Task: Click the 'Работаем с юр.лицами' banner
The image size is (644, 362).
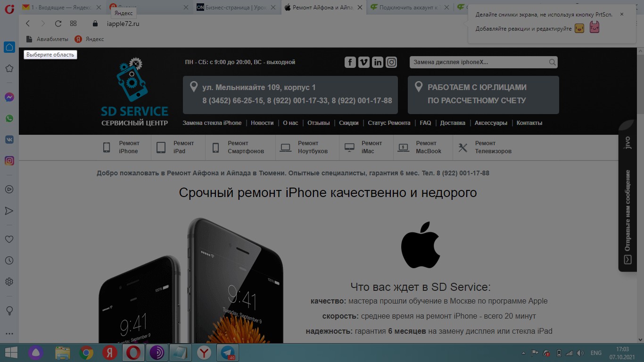Action: [x=483, y=95]
